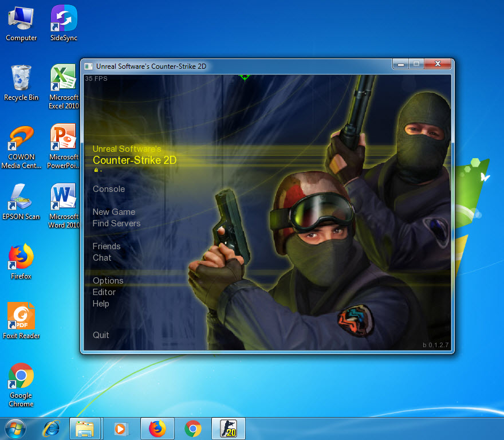Select the Computer desktop icon
Screen dimensions: 504x440
point(21,24)
